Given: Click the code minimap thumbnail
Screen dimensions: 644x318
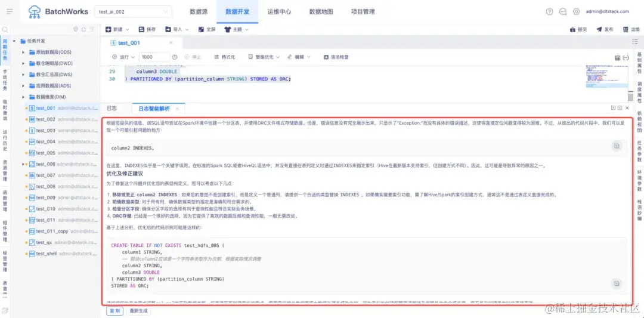Looking at the screenshot, I should coord(606,76).
